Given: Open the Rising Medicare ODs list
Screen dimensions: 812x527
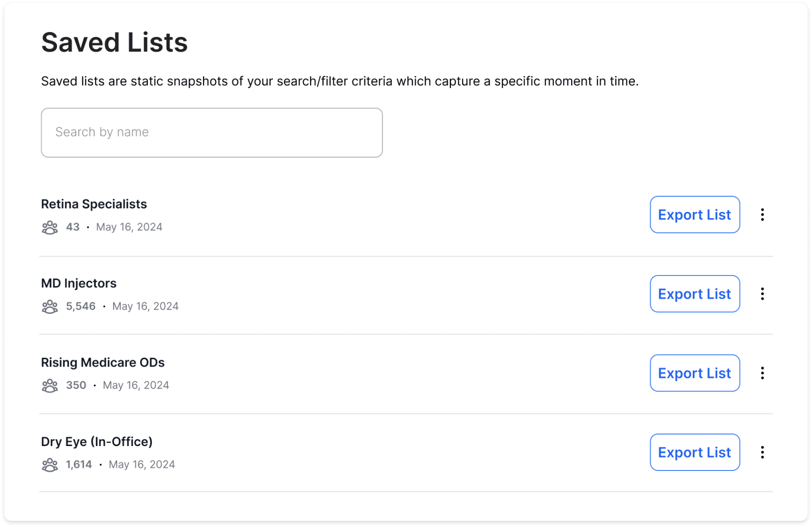Looking at the screenshot, I should coord(102,363).
